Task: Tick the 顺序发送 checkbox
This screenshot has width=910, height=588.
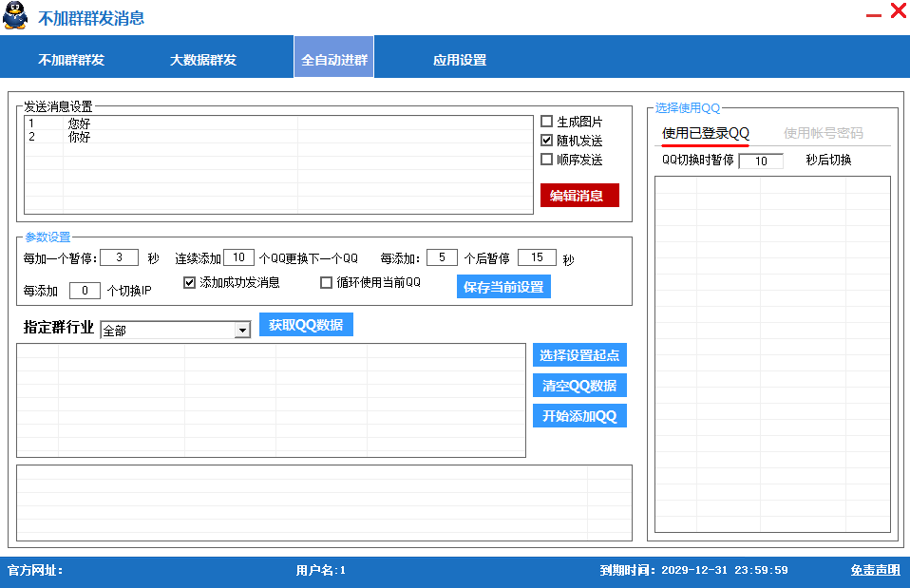Action: (547, 159)
